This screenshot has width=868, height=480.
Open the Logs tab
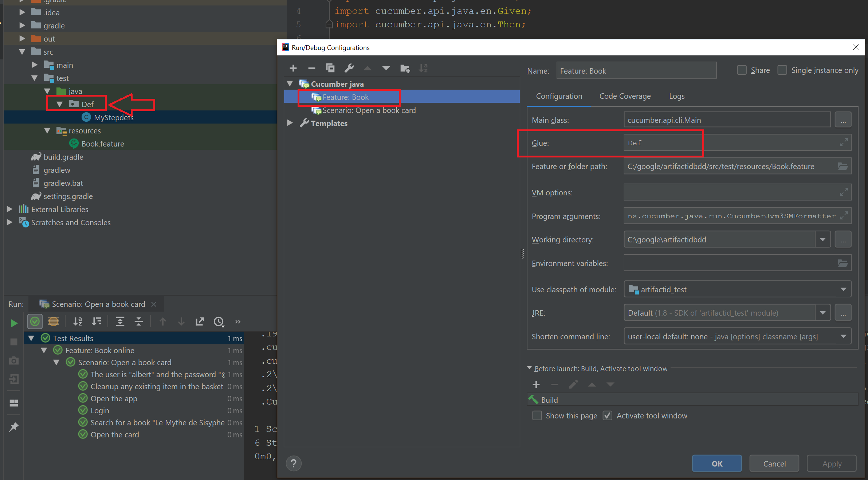(676, 96)
